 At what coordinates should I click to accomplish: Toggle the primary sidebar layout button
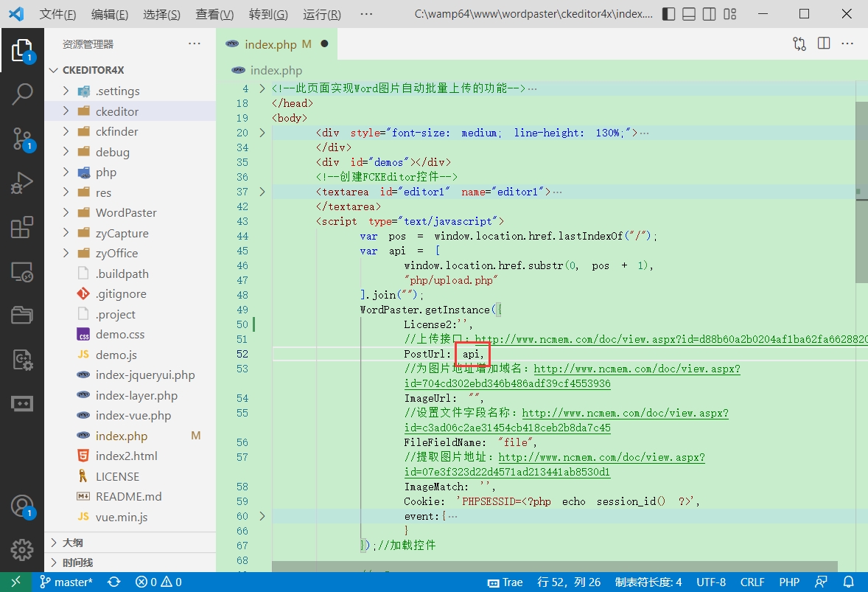click(x=668, y=14)
